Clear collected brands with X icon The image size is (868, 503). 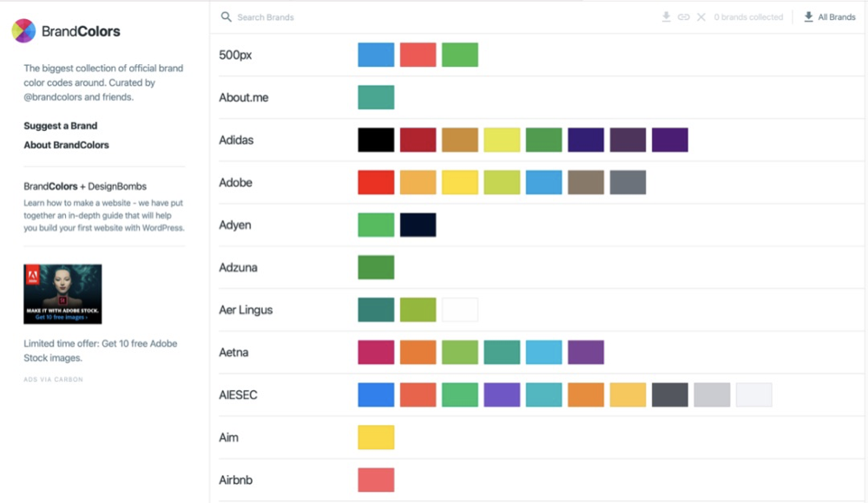(701, 16)
